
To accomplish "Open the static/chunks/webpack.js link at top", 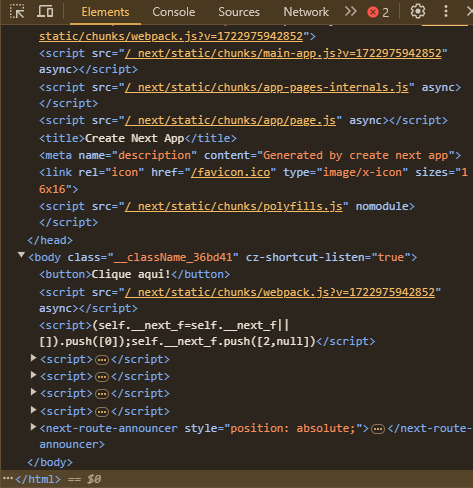I will [x=171, y=36].
